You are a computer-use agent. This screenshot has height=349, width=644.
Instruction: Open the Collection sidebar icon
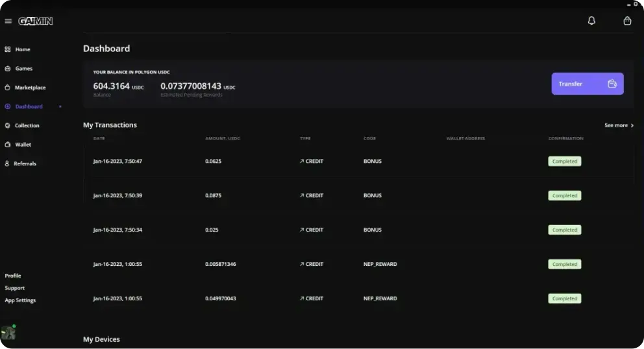pyautogui.click(x=8, y=125)
